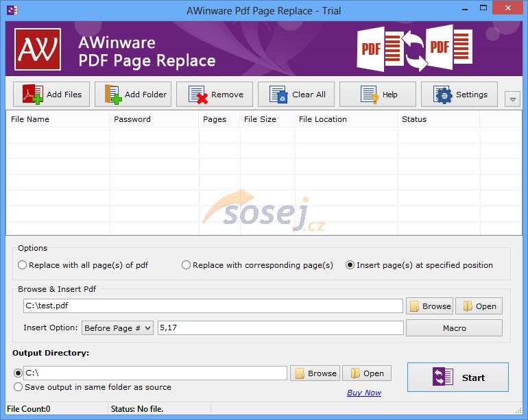This screenshot has width=528, height=420.
Task: Click the app icon in the title bar
Action: (x=12, y=10)
